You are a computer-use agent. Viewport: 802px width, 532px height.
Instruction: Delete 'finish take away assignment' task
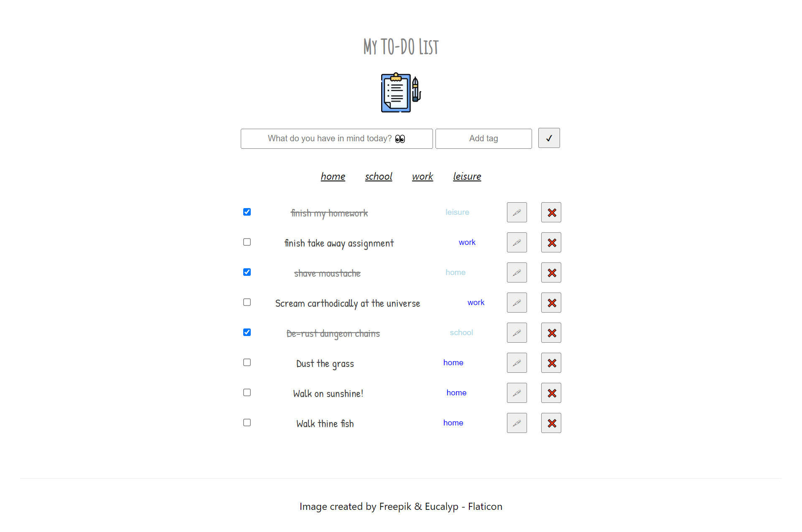click(x=551, y=242)
